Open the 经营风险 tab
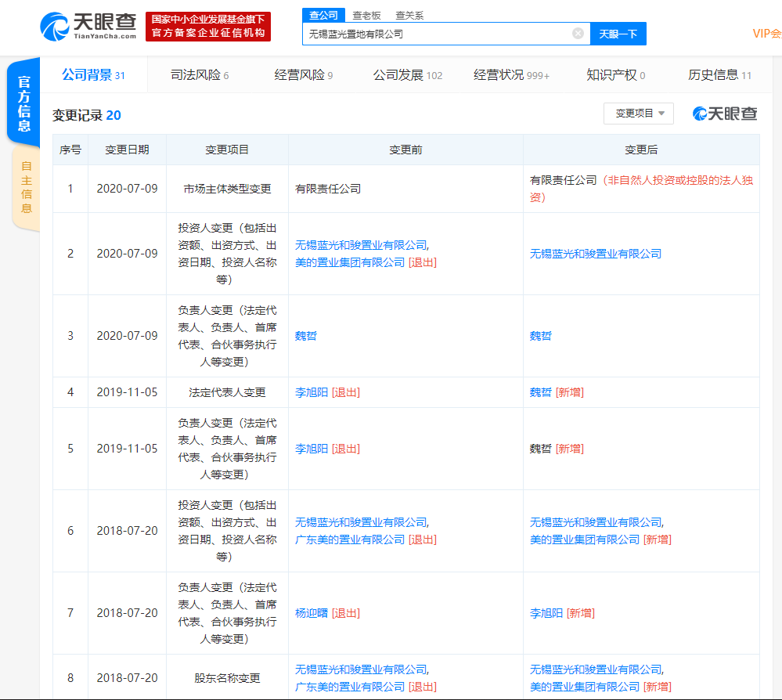The height and width of the screenshot is (700, 782). pos(300,75)
